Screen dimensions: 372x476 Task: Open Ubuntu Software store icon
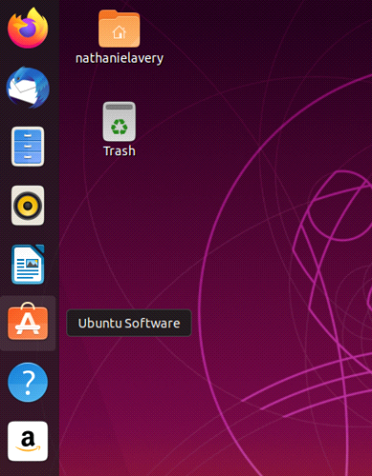[28, 322]
